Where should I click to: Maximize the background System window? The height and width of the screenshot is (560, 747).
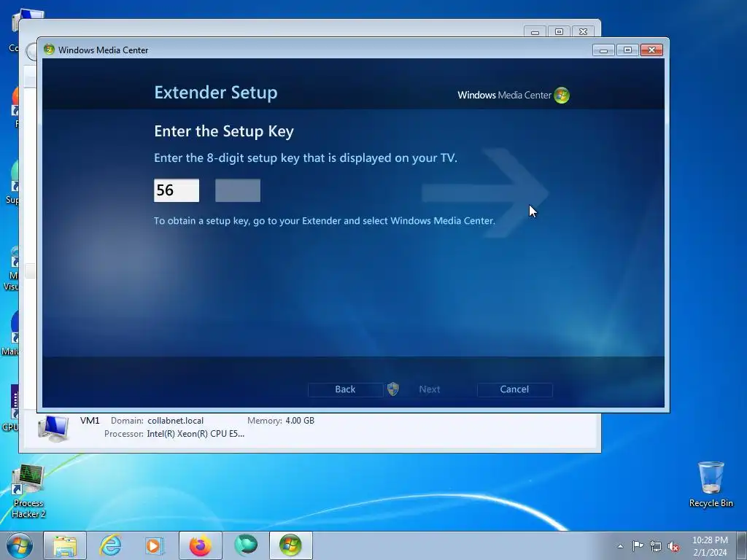560,32
